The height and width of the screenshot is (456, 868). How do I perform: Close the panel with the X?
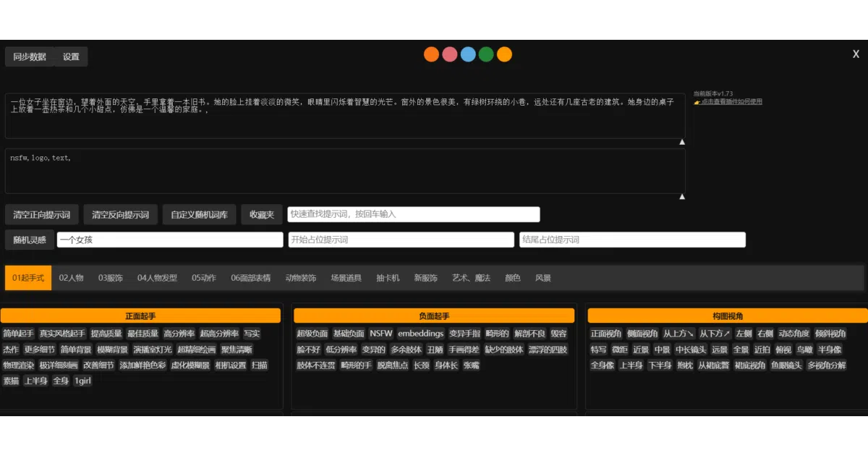click(856, 54)
